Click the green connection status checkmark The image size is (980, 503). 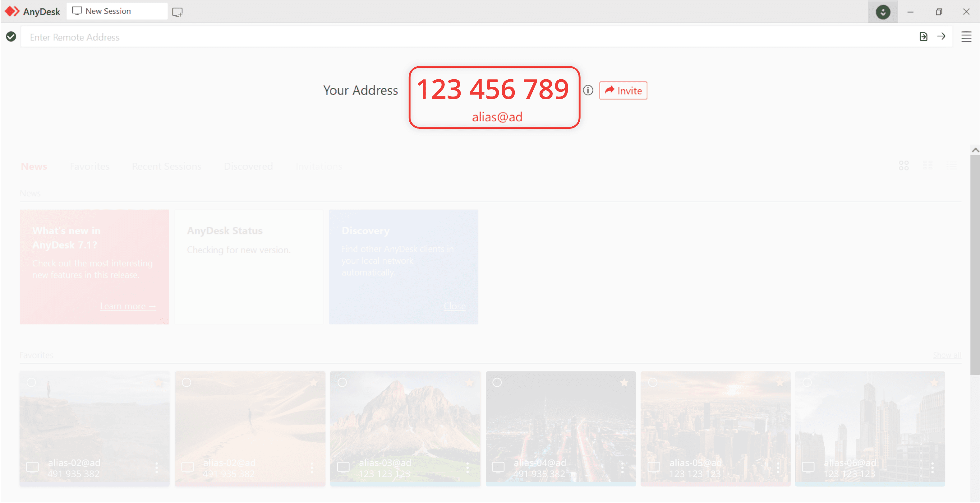point(11,37)
